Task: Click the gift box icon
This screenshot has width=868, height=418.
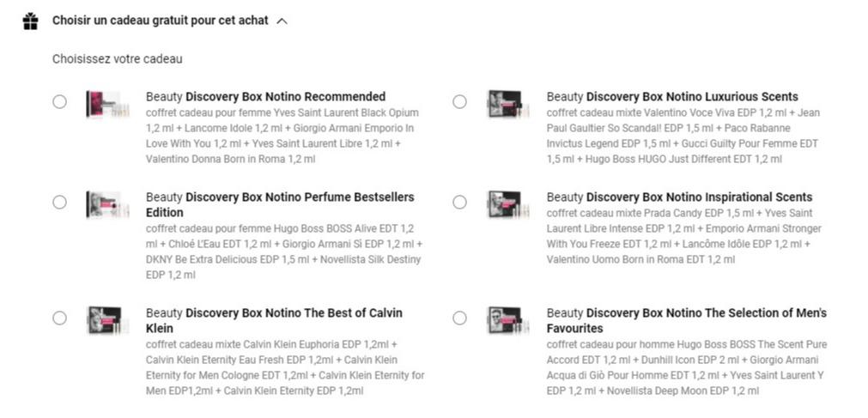Action: click(31, 21)
